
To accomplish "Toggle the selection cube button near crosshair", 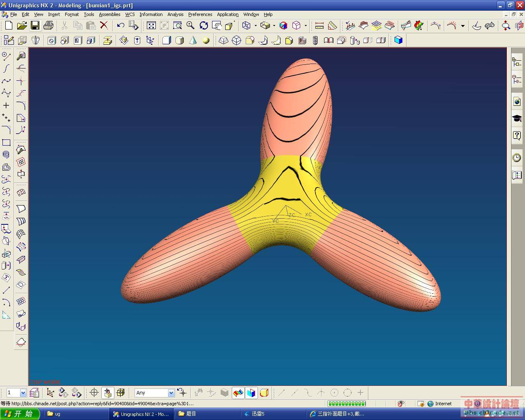I will click(107, 393).
